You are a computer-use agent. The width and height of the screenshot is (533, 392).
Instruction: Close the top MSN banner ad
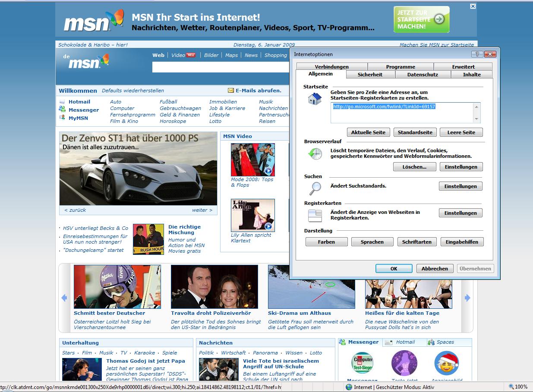pyautogui.click(x=473, y=6)
